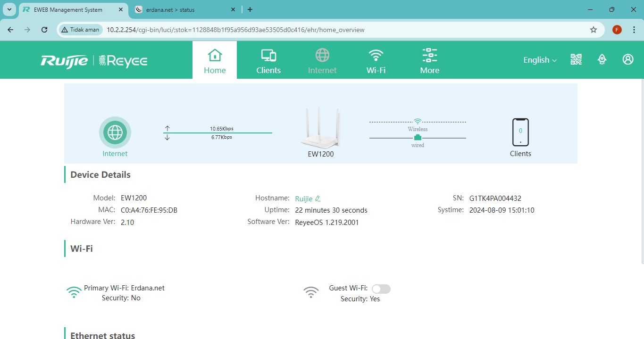This screenshot has height=339, width=644.
Task: Go to the Clients tab
Action: tap(268, 60)
